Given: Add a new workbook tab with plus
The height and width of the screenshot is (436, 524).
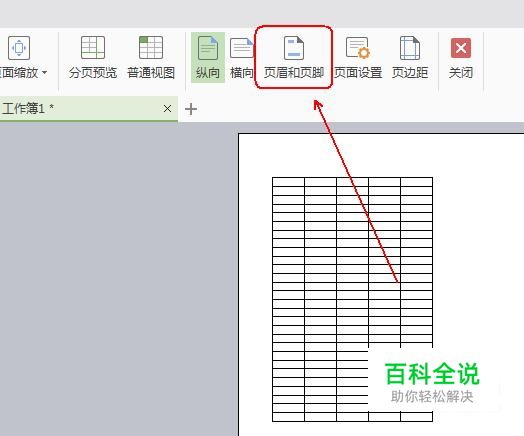Looking at the screenshot, I should click(x=191, y=109).
